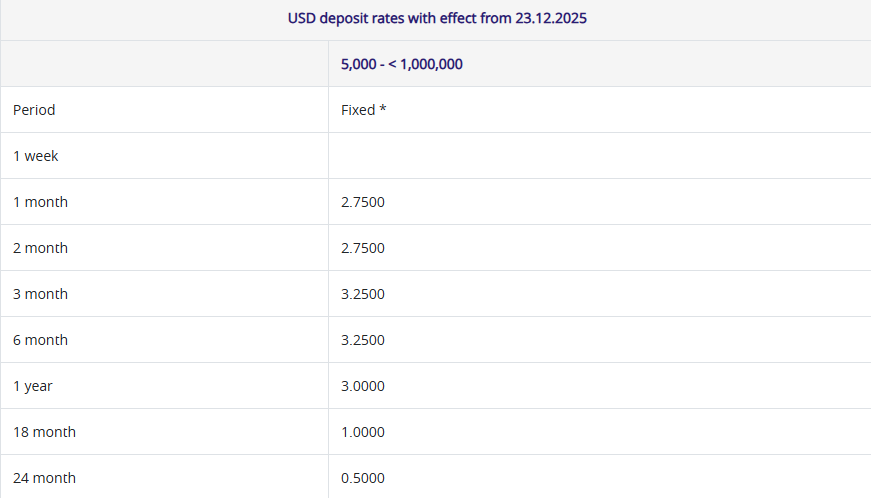This screenshot has height=498, width=871.
Task: Select the 1 week row label
Action: pyautogui.click(x=36, y=156)
